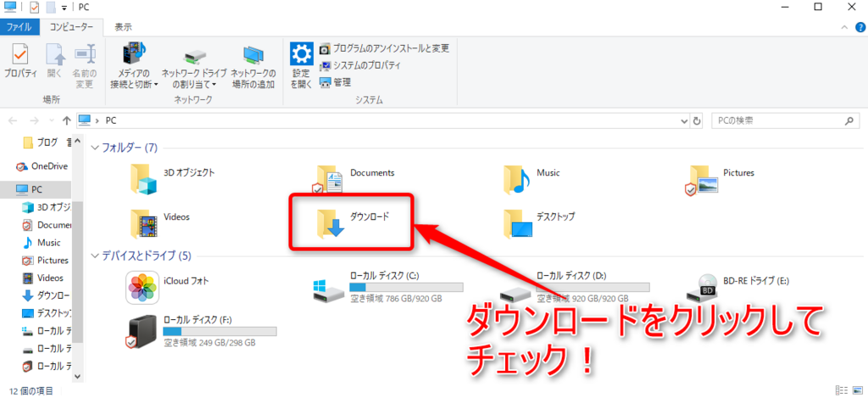Open the File (ファイル) tab
The height and width of the screenshot is (398, 868).
[x=19, y=26]
